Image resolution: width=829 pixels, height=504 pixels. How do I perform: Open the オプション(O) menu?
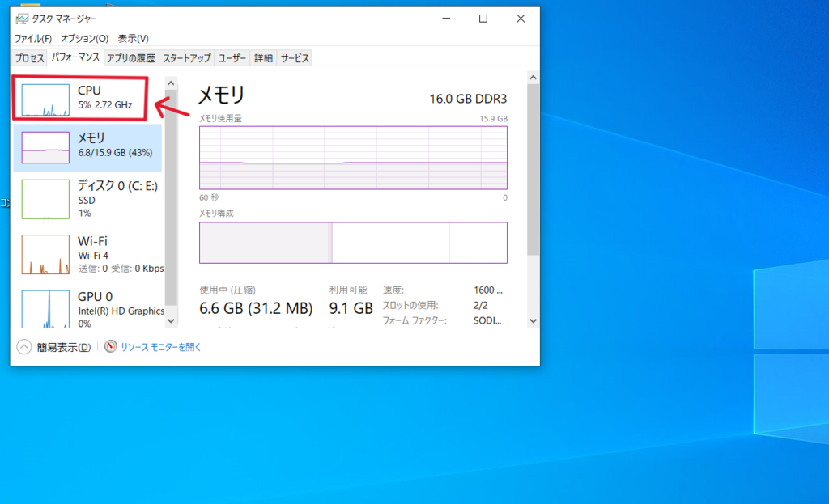pyautogui.click(x=84, y=38)
